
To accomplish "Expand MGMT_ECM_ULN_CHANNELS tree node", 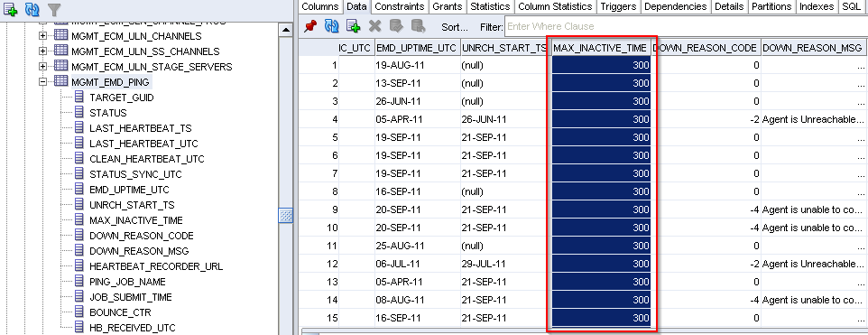I will click(42, 35).
